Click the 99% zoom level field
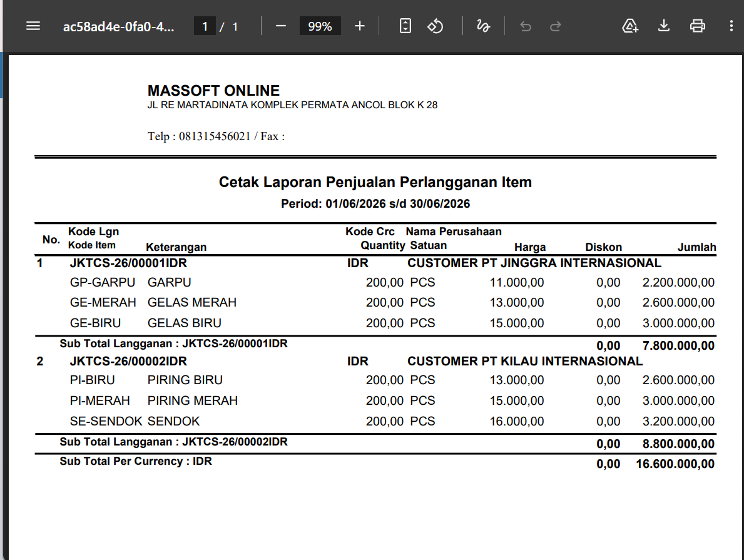 click(x=320, y=26)
